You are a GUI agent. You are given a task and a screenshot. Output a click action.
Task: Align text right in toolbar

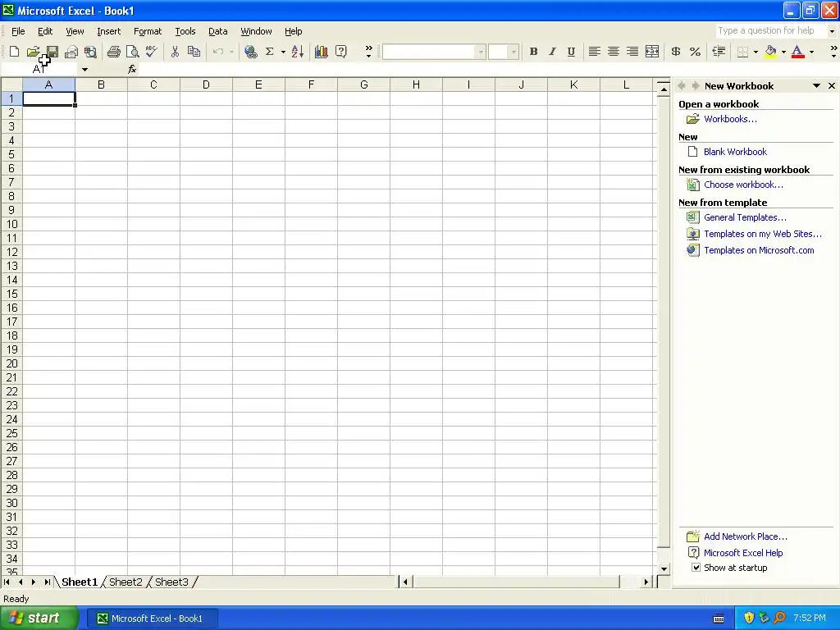click(632, 52)
